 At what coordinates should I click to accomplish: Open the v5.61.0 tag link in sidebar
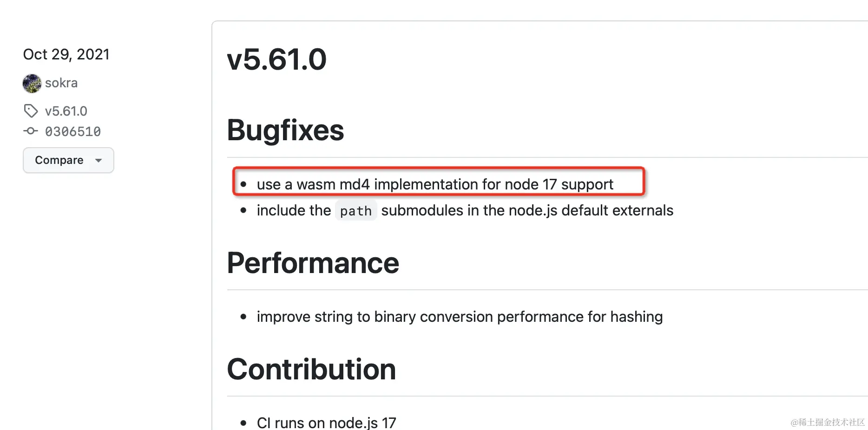(66, 111)
